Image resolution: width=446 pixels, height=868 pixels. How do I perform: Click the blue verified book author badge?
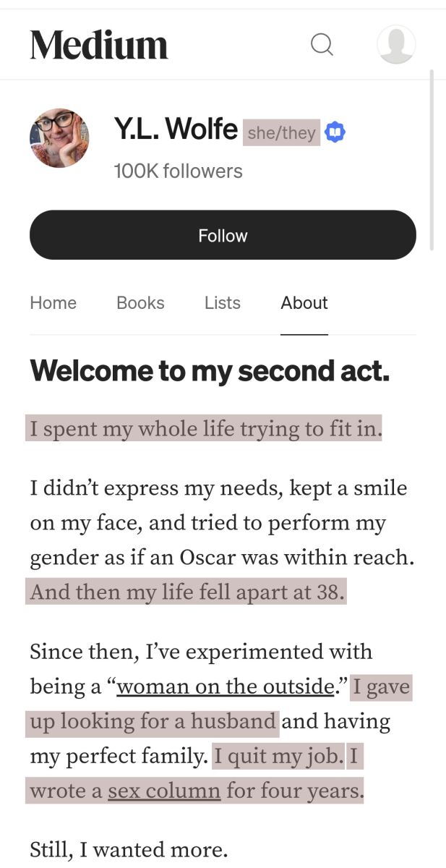pyautogui.click(x=335, y=132)
